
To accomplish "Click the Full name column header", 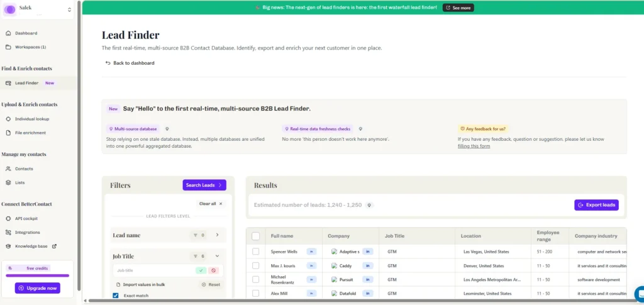I will click(x=294, y=236).
